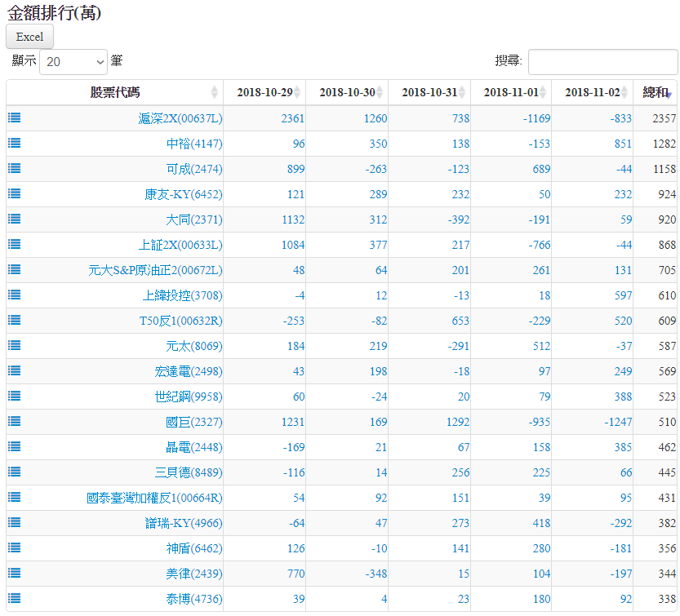Open the 上緯投控(3708) stock link
Image resolution: width=680 pixels, height=616 pixels.
pos(182,295)
